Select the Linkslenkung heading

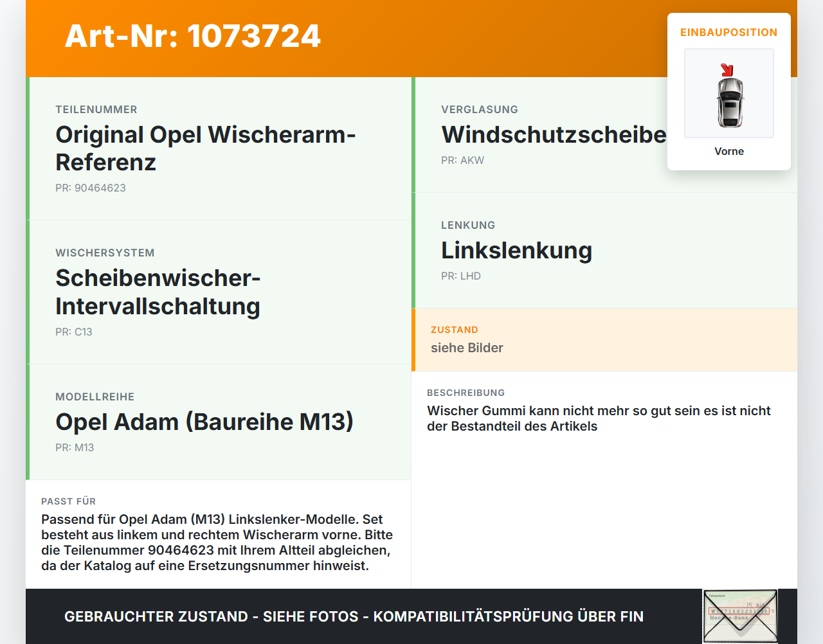click(517, 250)
